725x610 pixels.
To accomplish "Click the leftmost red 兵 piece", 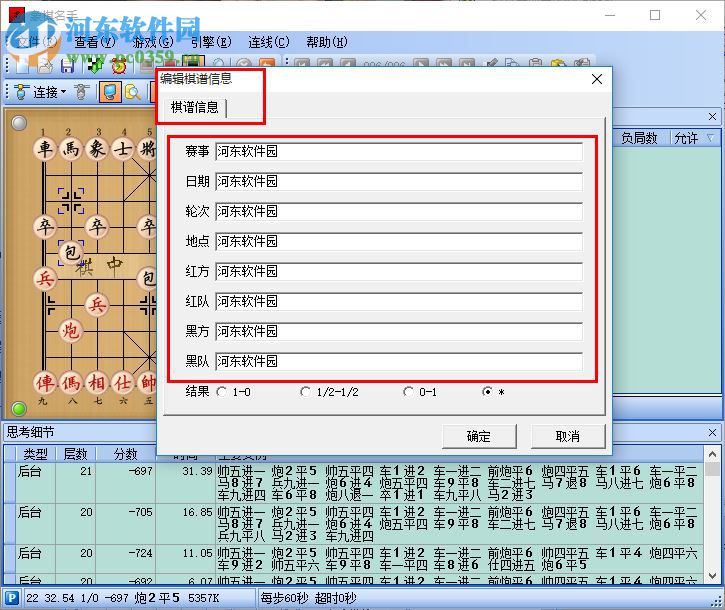I will 45,278.
